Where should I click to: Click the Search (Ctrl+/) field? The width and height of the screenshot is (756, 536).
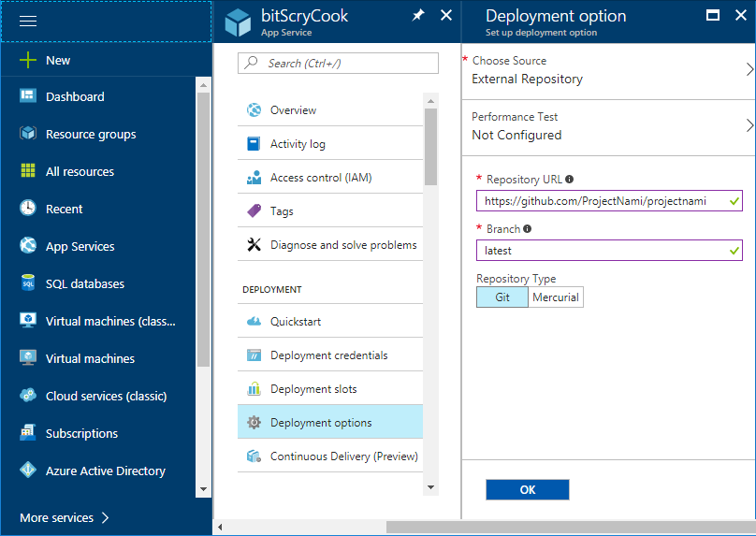click(338, 64)
